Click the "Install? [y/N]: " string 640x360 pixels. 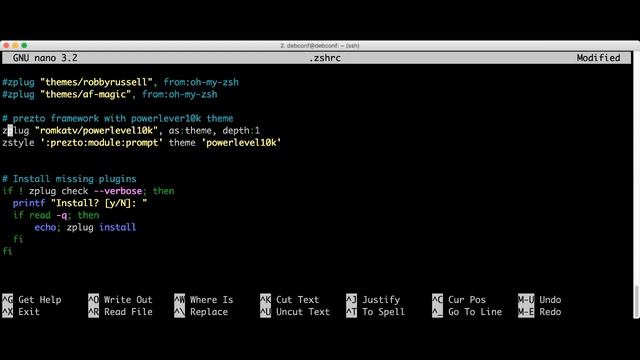pyautogui.click(x=99, y=203)
